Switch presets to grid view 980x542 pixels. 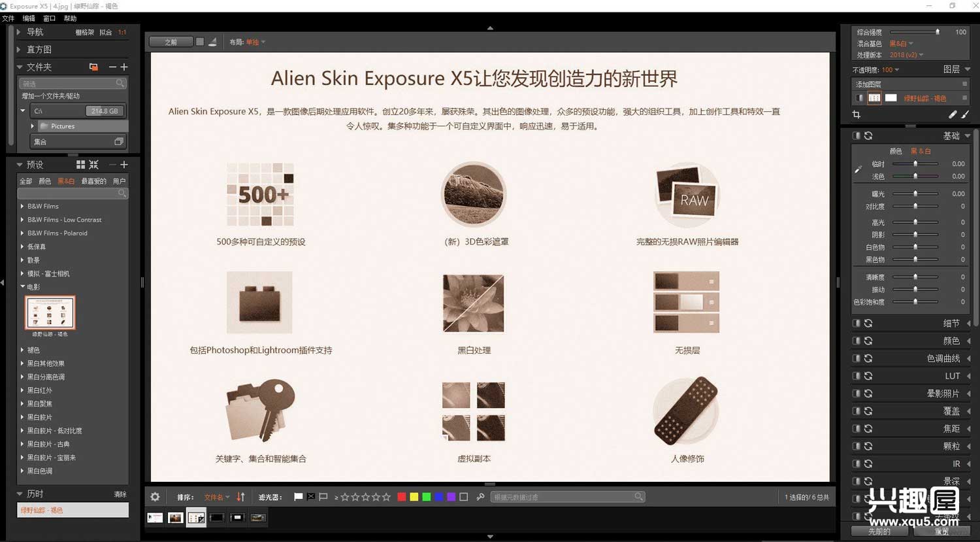(80, 165)
